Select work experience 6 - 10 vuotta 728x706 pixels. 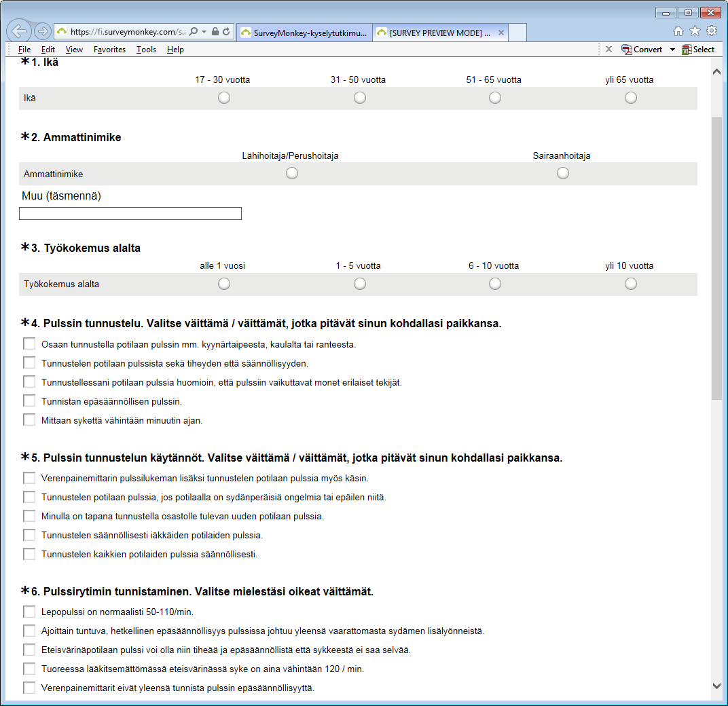[x=495, y=284]
